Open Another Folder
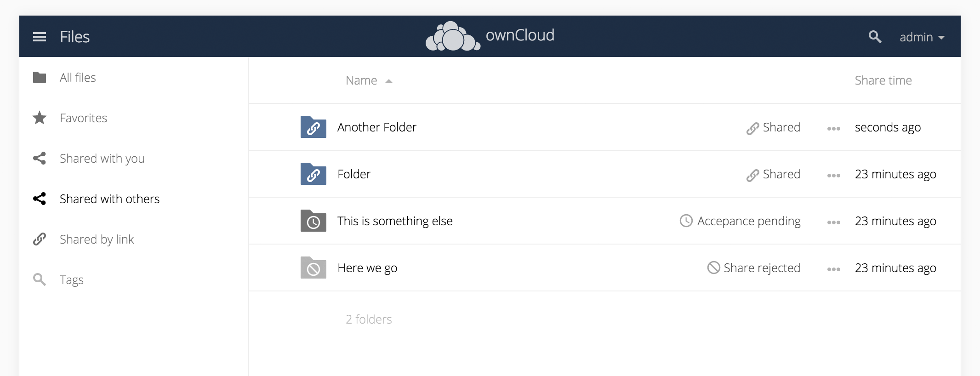980x376 pixels. click(x=376, y=127)
